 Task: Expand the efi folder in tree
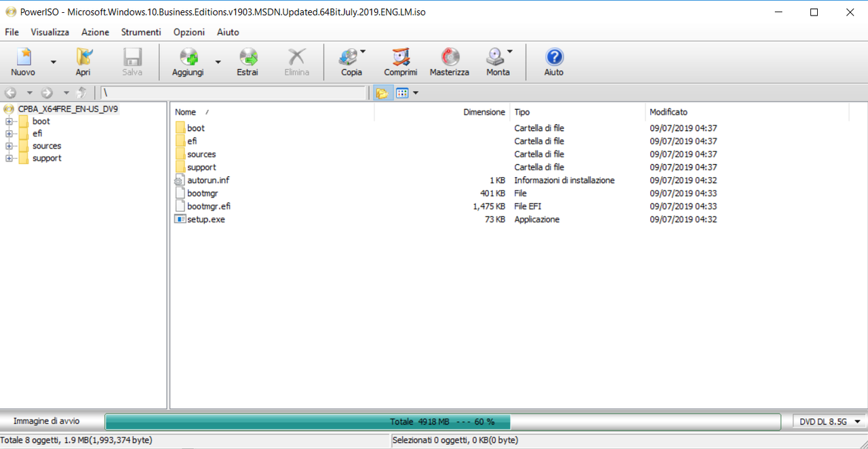(9, 134)
